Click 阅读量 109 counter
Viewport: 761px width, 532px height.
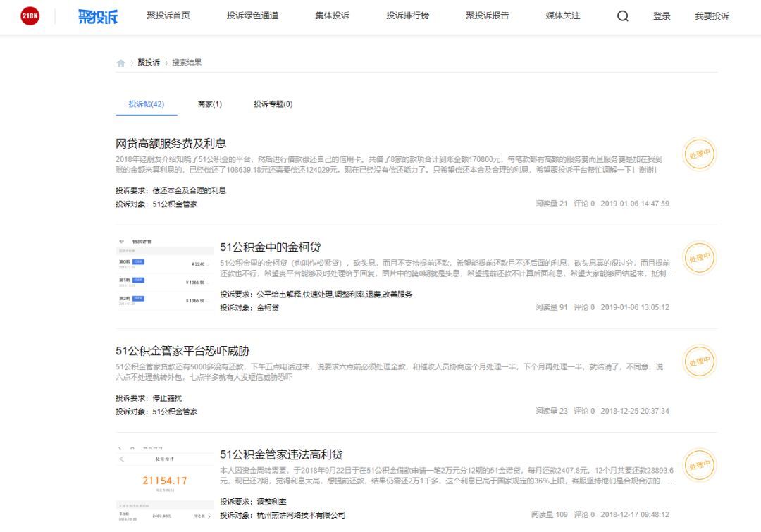tap(550, 514)
